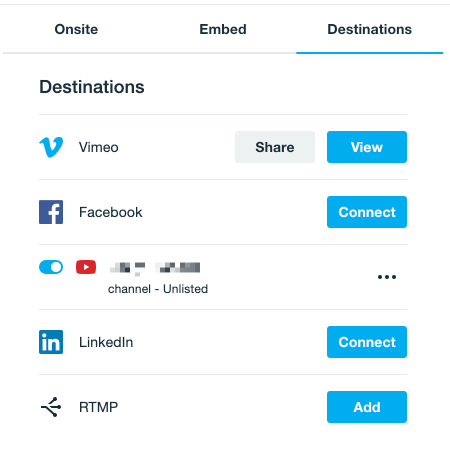Image resolution: width=450 pixels, height=455 pixels.
Task: Click the blurred YouTube channel name
Action: coord(155,268)
